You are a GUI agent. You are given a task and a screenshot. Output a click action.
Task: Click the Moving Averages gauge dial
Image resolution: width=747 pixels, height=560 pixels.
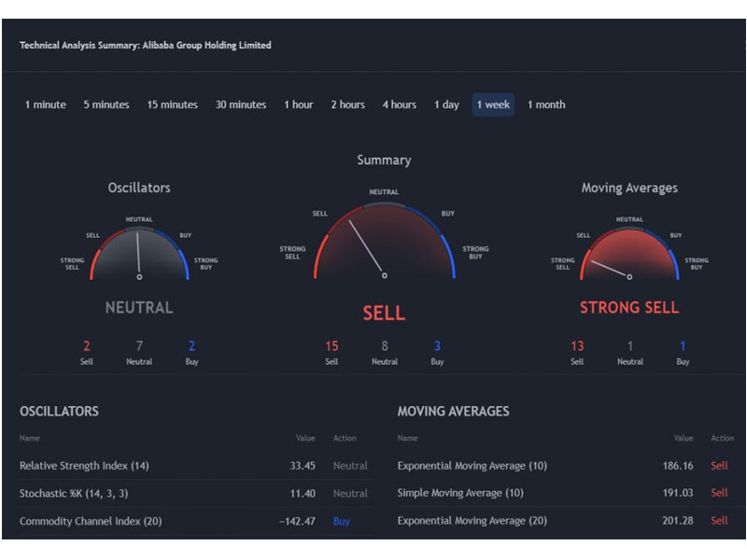click(x=629, y=254)
